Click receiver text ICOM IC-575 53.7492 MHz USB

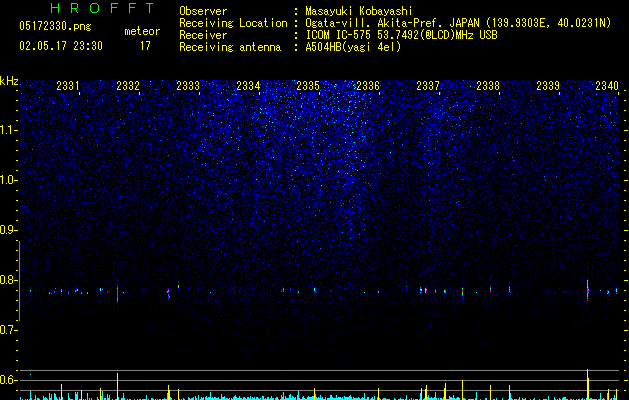click(401, 35)
